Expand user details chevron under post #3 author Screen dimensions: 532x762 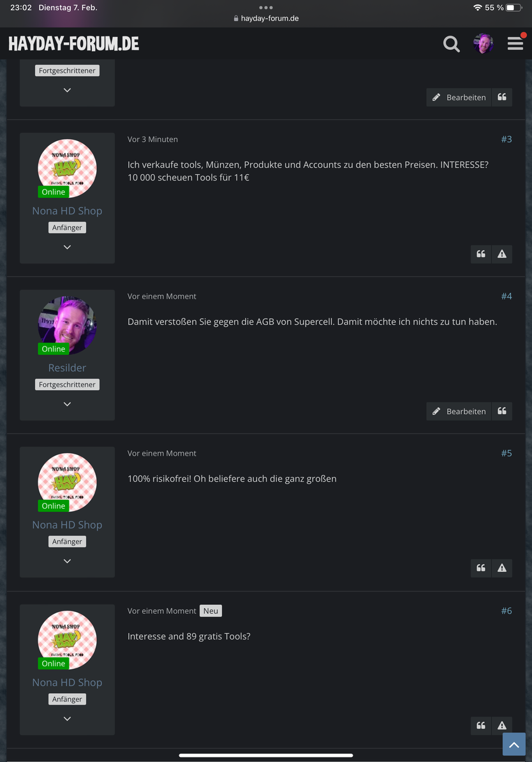coord(67,248)
